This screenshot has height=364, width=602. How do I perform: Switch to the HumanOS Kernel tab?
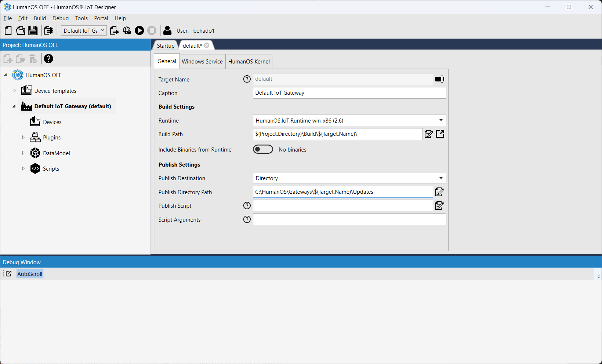[249, 61]
